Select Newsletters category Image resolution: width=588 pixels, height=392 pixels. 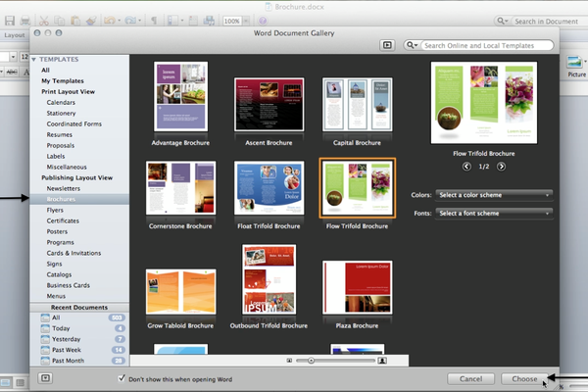pos(64,188)
